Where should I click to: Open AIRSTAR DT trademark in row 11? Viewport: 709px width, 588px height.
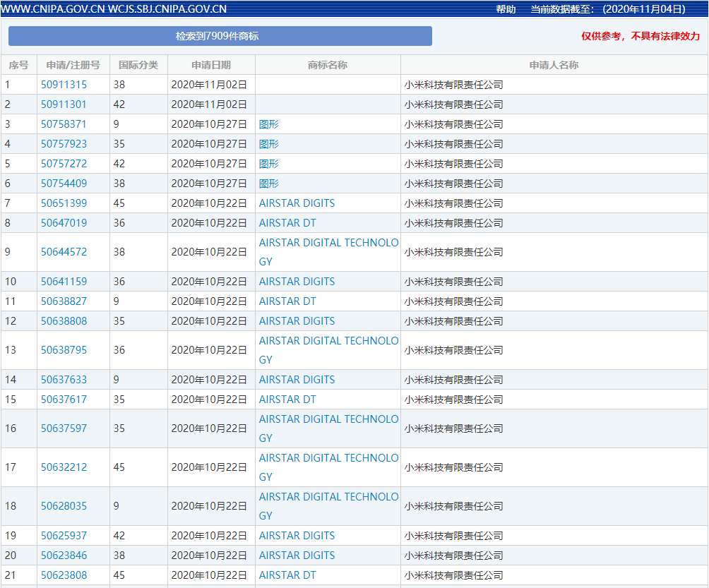pyautogui.click(x=287, y=301)
